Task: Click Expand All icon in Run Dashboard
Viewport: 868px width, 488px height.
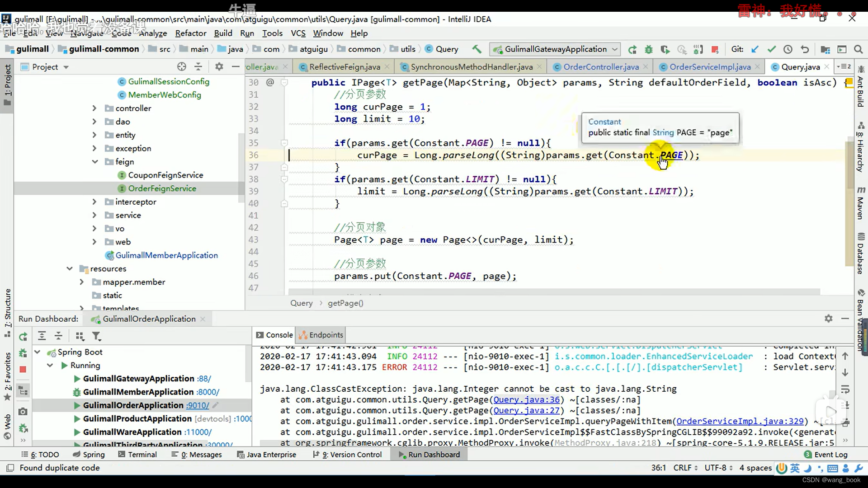Action: point(42,336)
